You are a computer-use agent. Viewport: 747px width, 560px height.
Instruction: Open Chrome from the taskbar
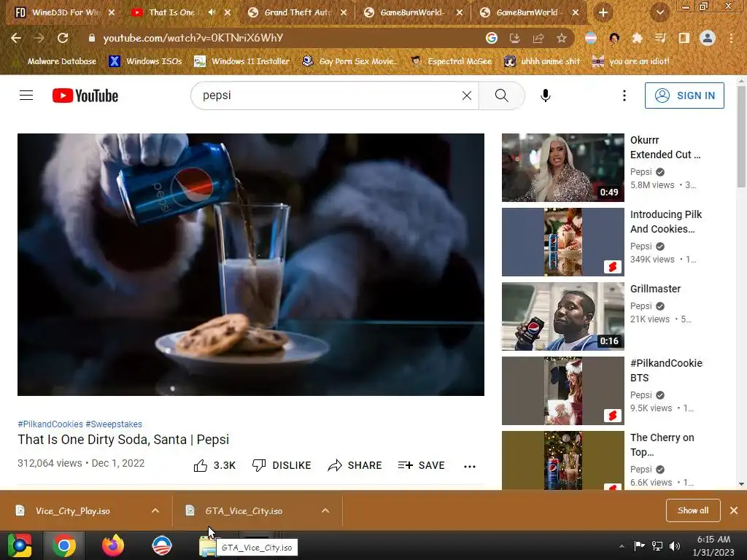pyautogui.click(x=64, y=545)
